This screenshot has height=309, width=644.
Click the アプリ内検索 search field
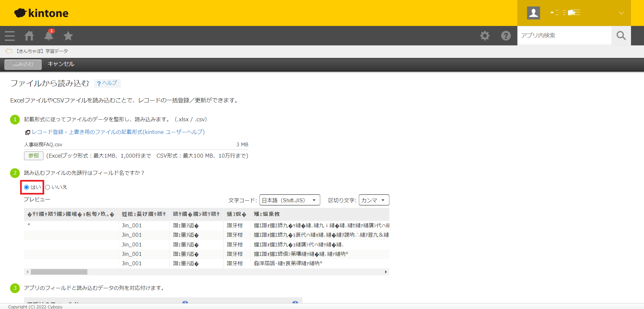coord(564,36)
